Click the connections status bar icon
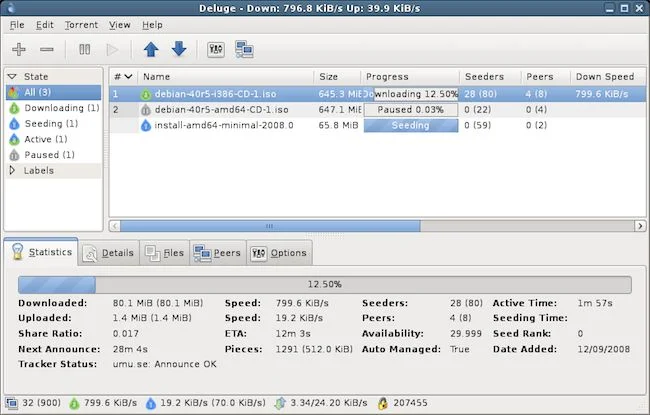650x415 pixels. [x=12, y=403]
